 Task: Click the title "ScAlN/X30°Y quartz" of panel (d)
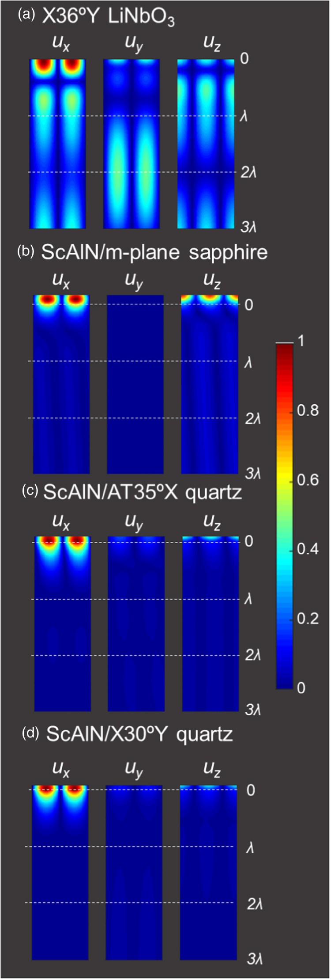(x=139, y=734)
